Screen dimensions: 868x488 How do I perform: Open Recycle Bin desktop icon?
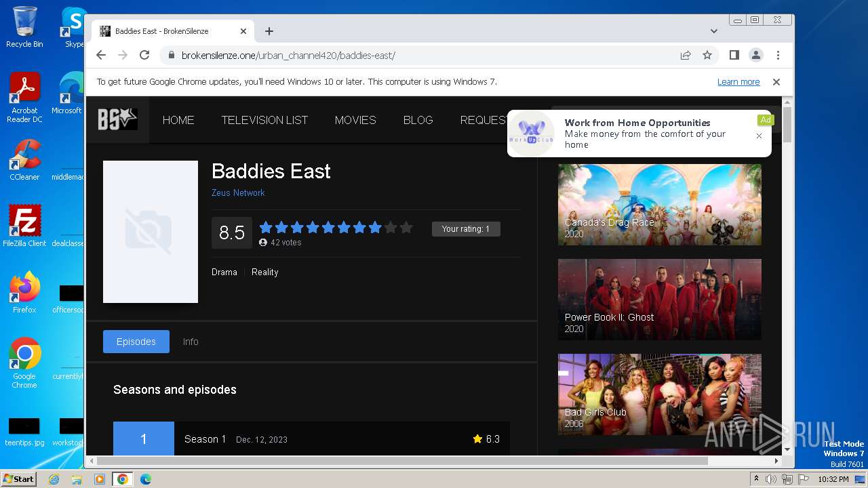[x=24, y=27]
